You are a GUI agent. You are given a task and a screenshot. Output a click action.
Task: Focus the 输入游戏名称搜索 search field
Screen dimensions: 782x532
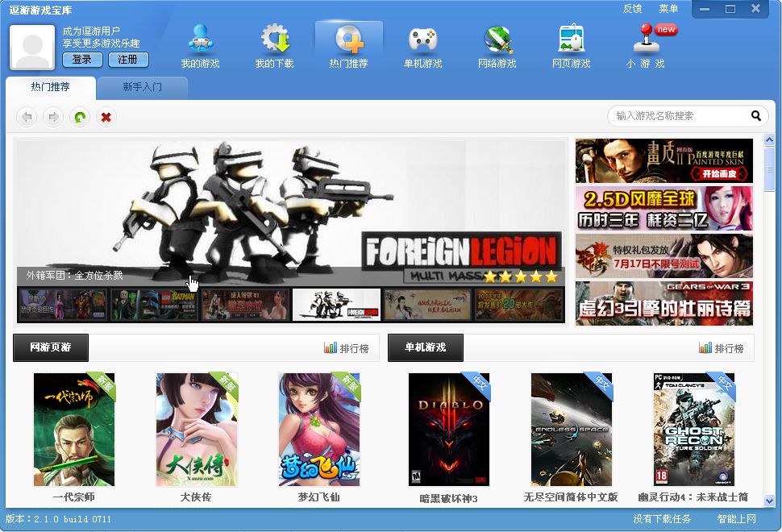point(680,116)
